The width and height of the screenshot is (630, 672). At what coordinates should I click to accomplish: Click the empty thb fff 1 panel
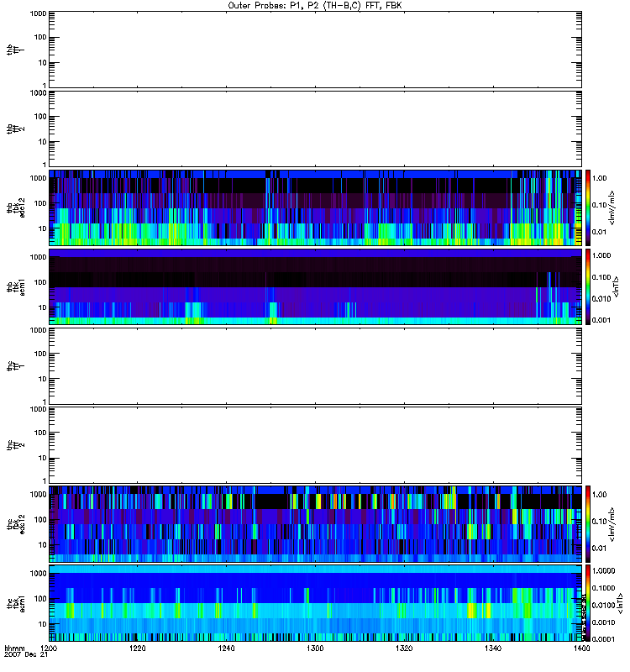(x=315, y=49)
